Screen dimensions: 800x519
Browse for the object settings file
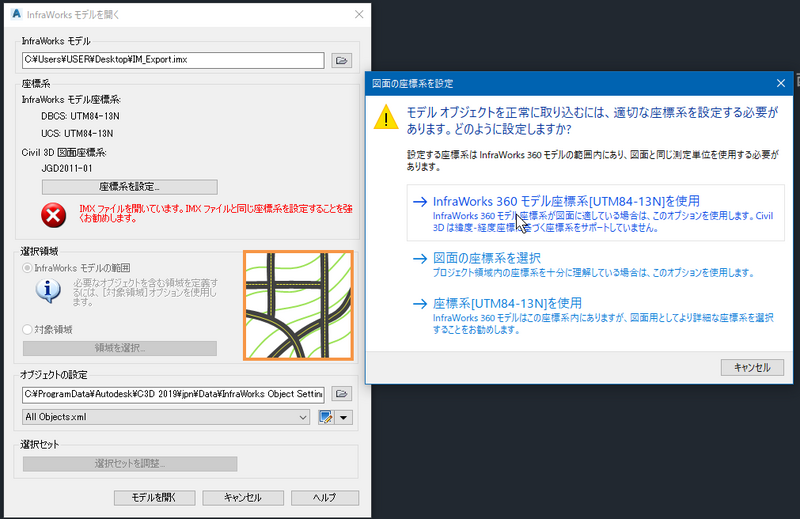point(341,393)
